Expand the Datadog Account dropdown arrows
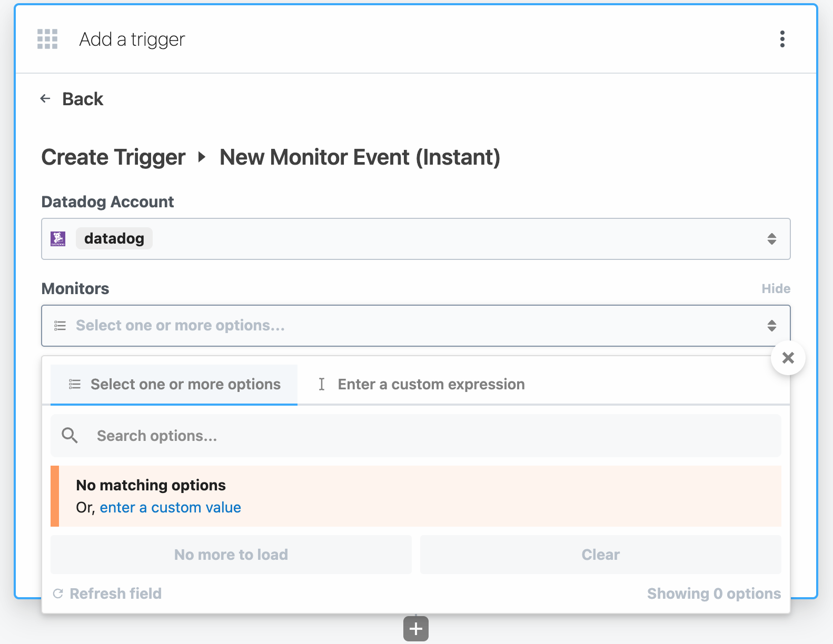This screenshot has height=644, width=833. coord(772,239)
